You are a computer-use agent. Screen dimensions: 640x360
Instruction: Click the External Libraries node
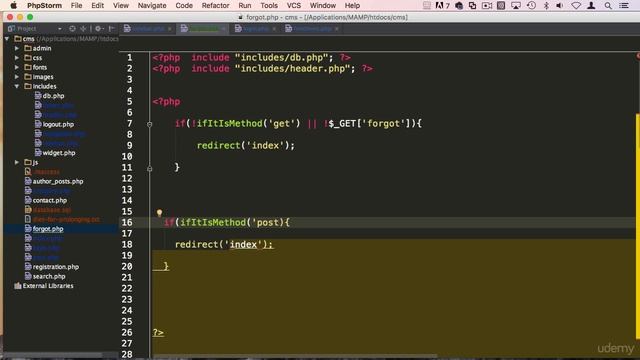[x=48, y=286]
